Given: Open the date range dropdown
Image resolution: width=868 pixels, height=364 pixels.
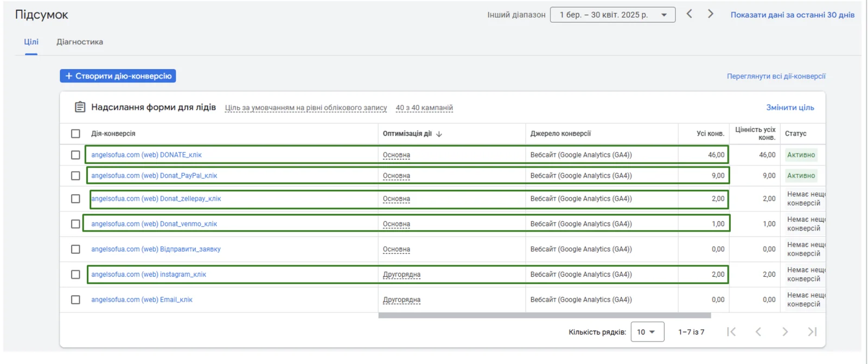Looking at the screenshot, I should pyautogui.click(x=613, y=15).
